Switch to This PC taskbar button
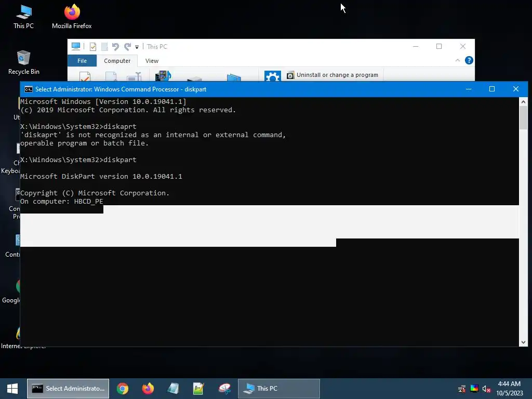Viewport: 532px width, 399px height. point(279,389)
